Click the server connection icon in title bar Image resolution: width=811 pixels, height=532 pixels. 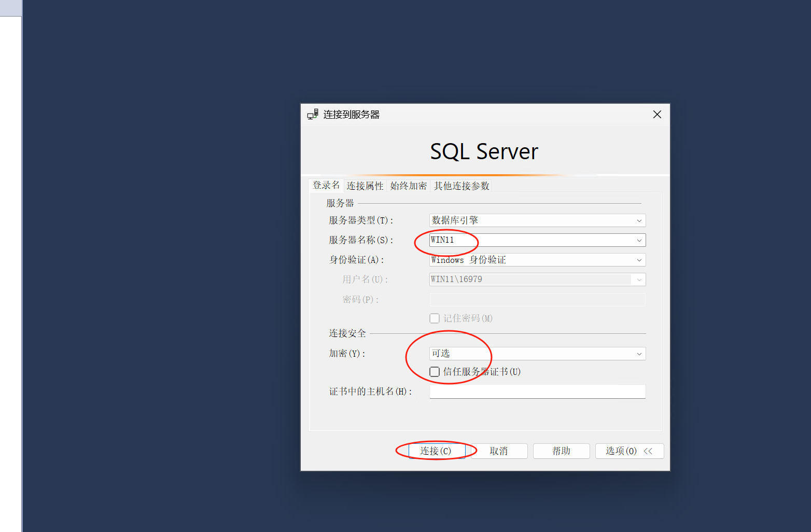click(x=312, y=114)
